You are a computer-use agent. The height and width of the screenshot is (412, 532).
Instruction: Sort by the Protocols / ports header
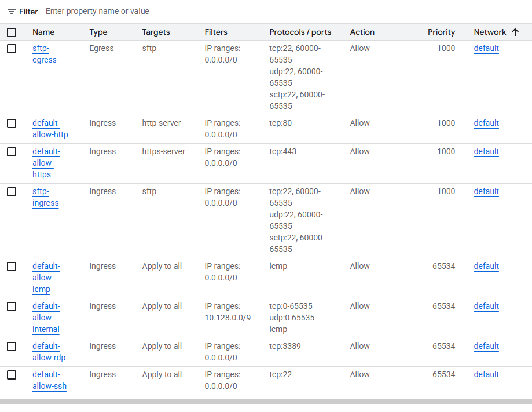pyautogui.click(x=300, y=32)
